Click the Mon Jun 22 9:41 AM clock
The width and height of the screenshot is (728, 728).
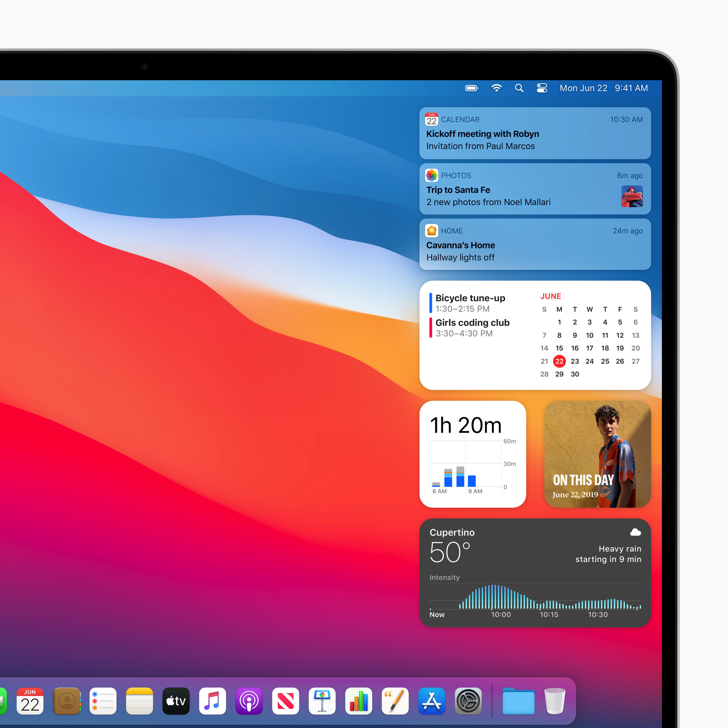click(x=603, y=88)
